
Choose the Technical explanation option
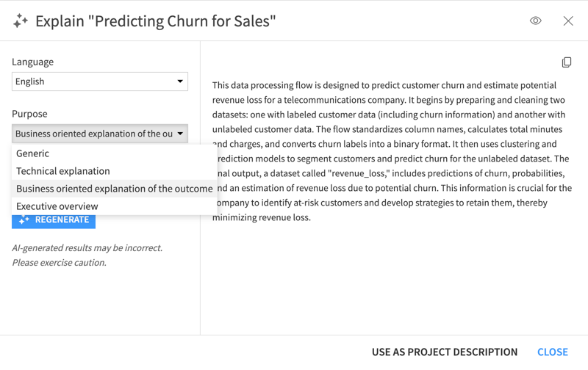tap(63, 171)
